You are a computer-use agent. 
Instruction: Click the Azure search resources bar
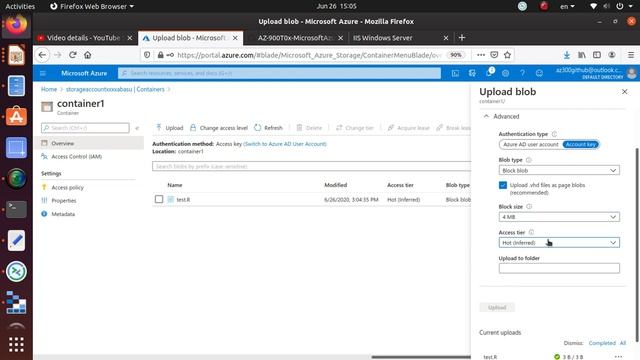click(x=279, y=73)
